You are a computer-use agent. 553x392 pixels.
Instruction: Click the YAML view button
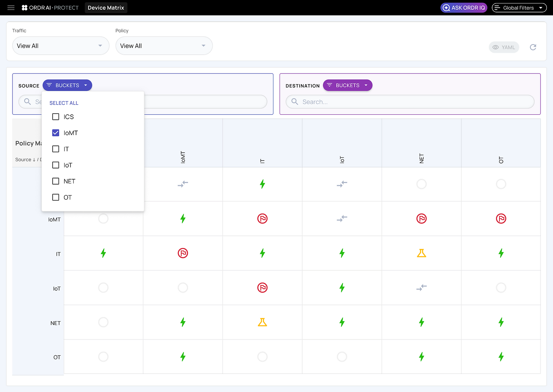504,47
